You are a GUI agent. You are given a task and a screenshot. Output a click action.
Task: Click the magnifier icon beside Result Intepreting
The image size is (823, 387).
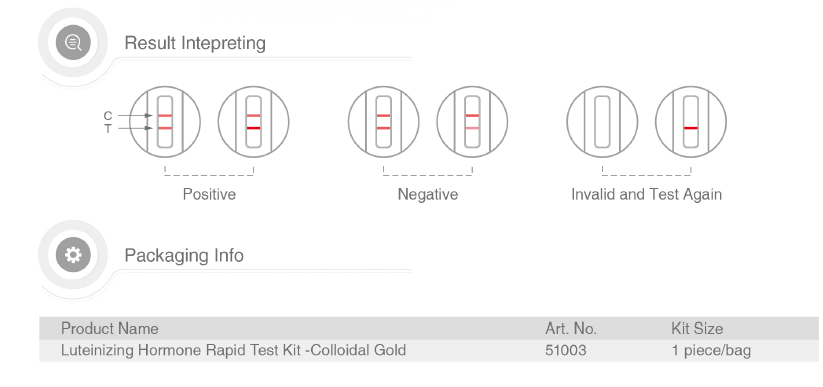point(73,43)
